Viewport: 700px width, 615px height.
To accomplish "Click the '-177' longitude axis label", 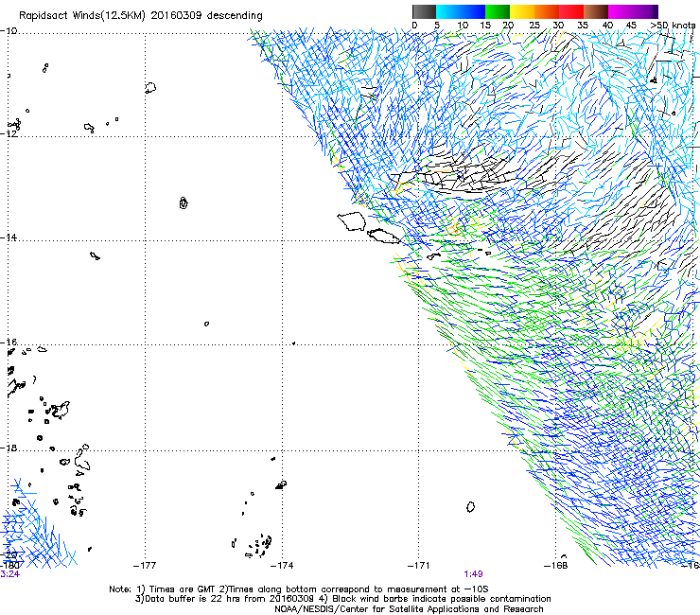I will point(145,566).
